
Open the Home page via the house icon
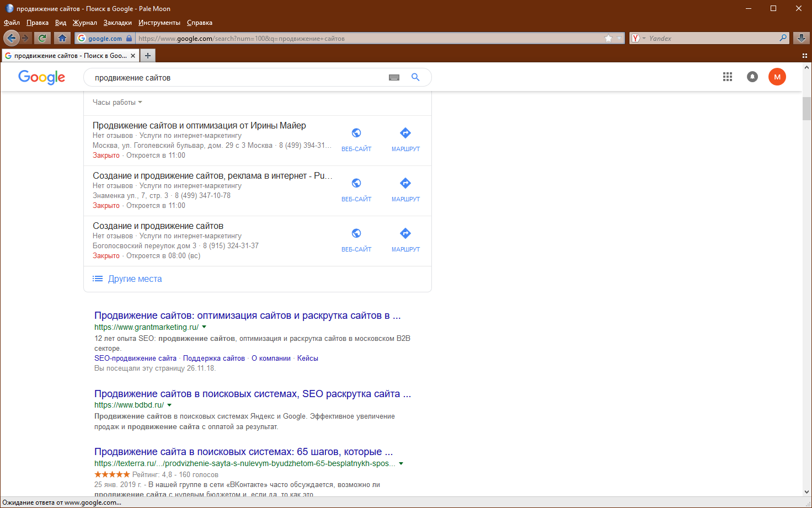62,38
